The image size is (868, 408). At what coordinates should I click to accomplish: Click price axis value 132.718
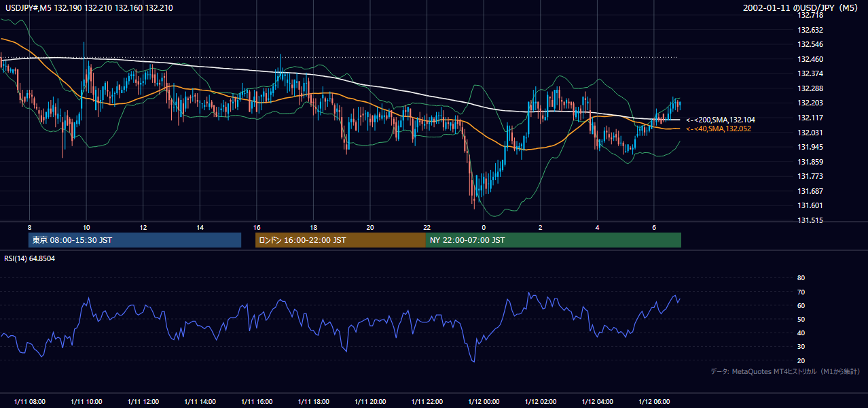pyautogui.click(x=810, y=15)
